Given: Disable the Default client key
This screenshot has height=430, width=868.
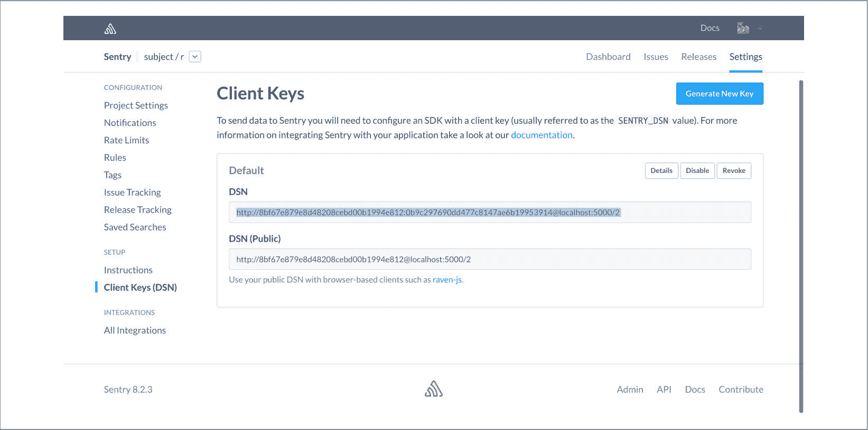Looking at the screenshot, I should coord(697,170).
